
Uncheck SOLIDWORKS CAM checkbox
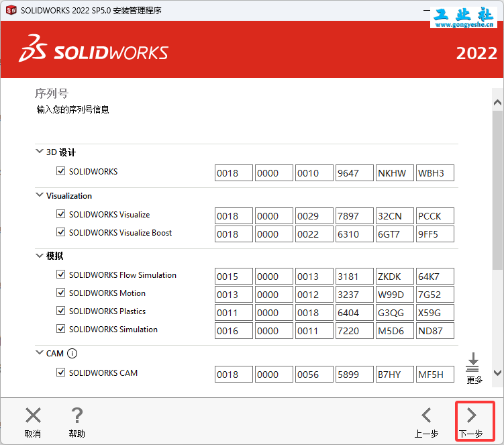click(60, 372)
